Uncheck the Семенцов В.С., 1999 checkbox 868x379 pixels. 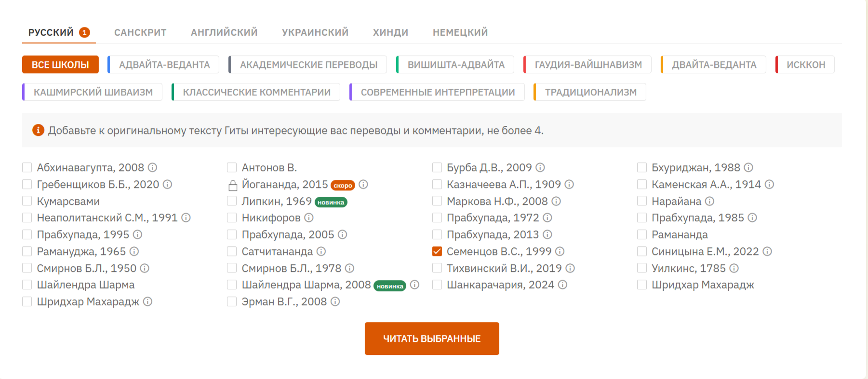pos(437,251)
